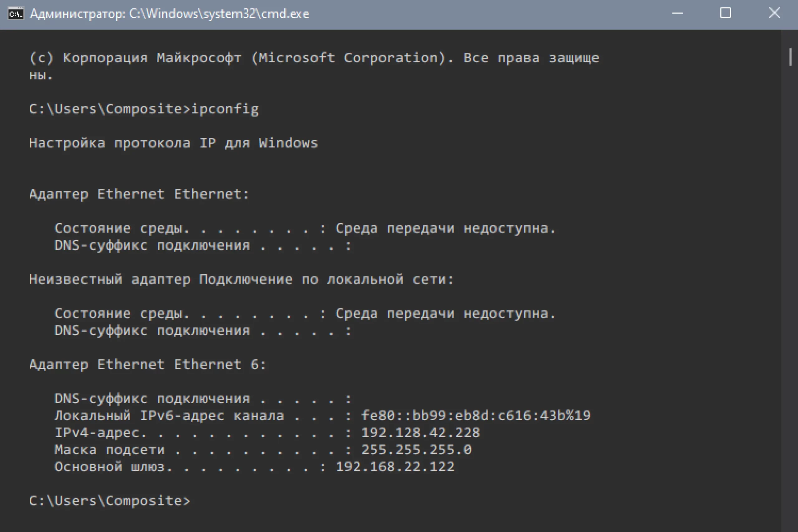Screen dimensions: 798x532
Task: Click the vertical scrollbar thumb
Action: tap(790, 57)
